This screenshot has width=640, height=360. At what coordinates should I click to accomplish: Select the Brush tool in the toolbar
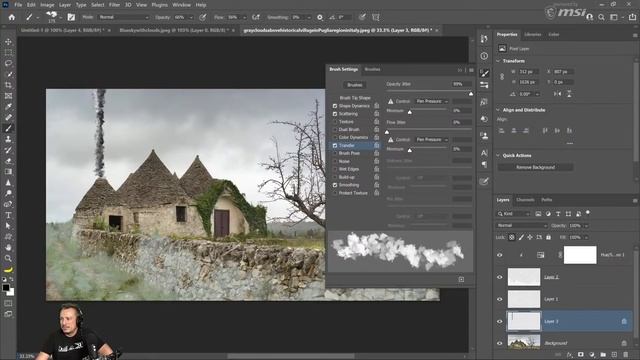coord(8,128)
